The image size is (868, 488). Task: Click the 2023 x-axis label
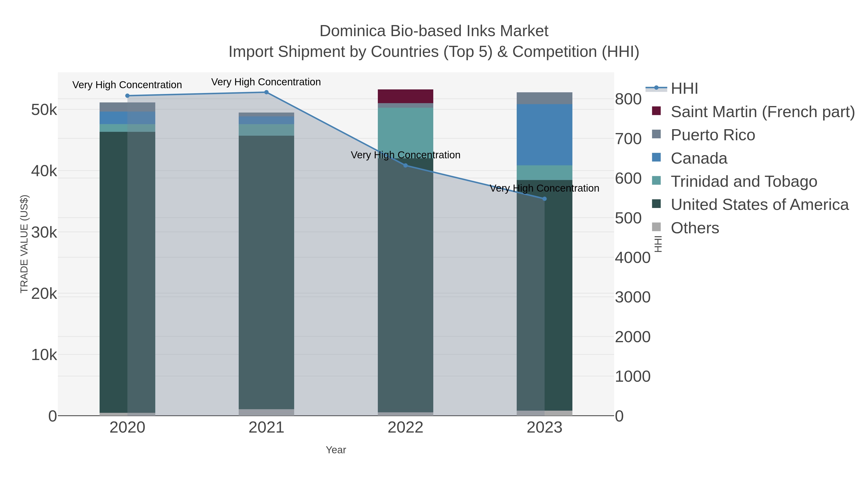click(544, 428)
